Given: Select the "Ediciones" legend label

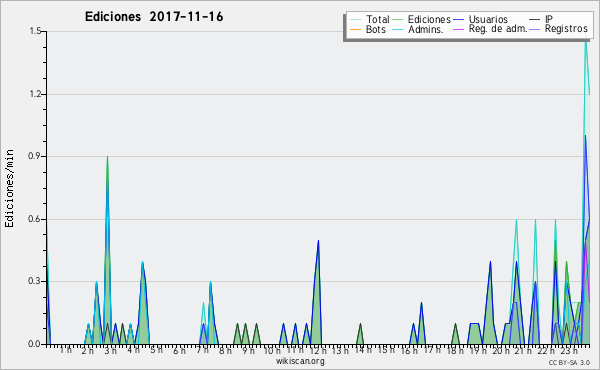Looking at the screenshot, I should 429,19.
